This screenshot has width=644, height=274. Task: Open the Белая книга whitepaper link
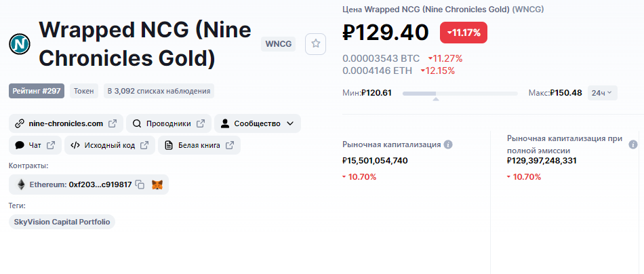tap(199, 145)
